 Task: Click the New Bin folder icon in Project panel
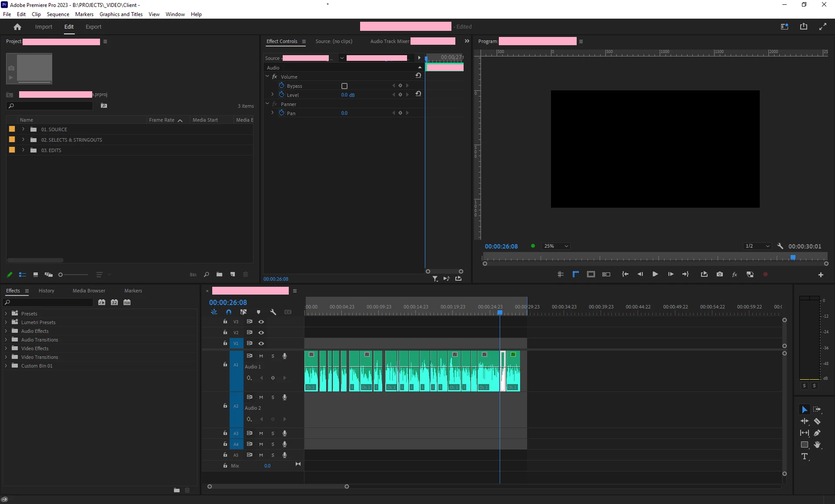click(219, 275)
